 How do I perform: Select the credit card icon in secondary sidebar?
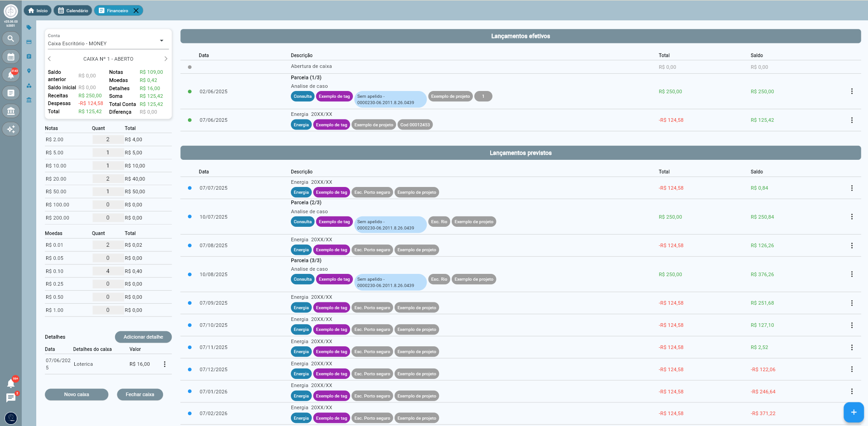[29, 42]
